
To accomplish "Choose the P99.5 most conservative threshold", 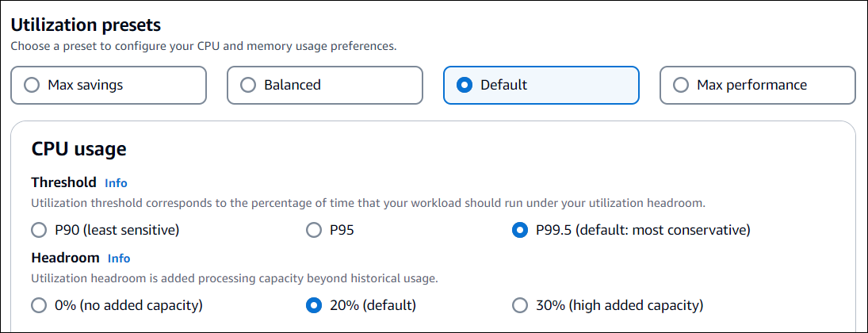I will (x=520, y=230).
